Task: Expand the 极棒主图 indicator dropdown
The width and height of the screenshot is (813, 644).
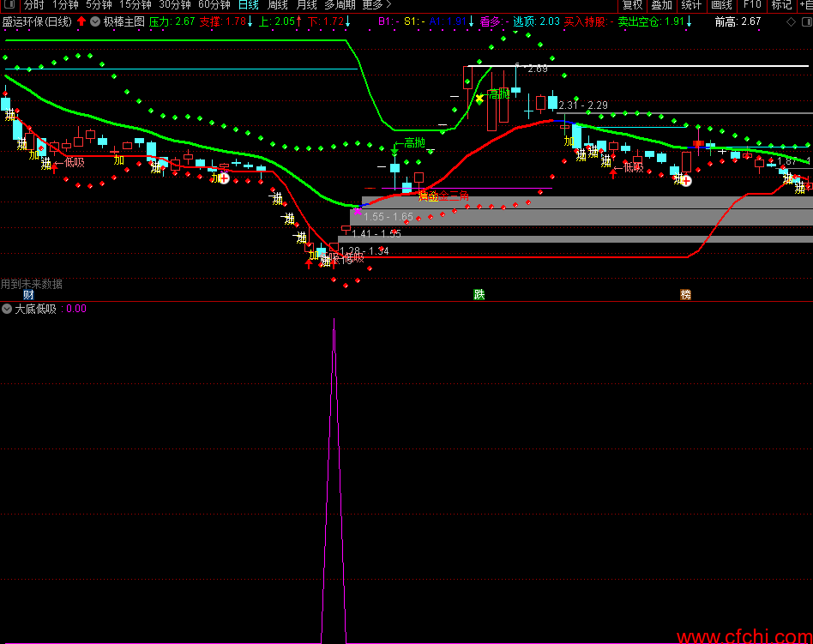Action: (95, 21)
